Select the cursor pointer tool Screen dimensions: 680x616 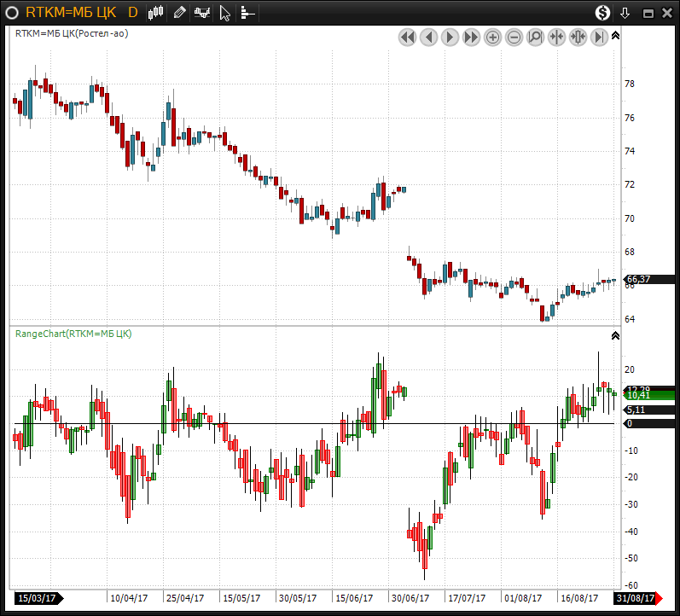[x=225, y=13]
